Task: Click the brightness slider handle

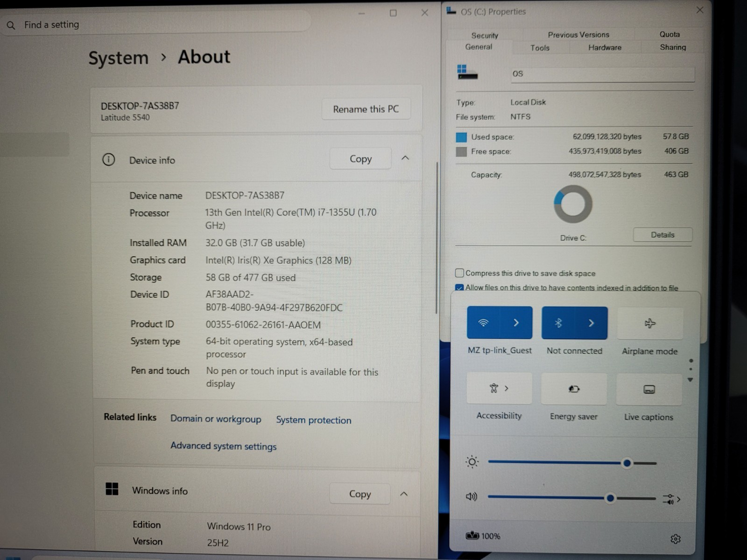Action: point(627,463)
